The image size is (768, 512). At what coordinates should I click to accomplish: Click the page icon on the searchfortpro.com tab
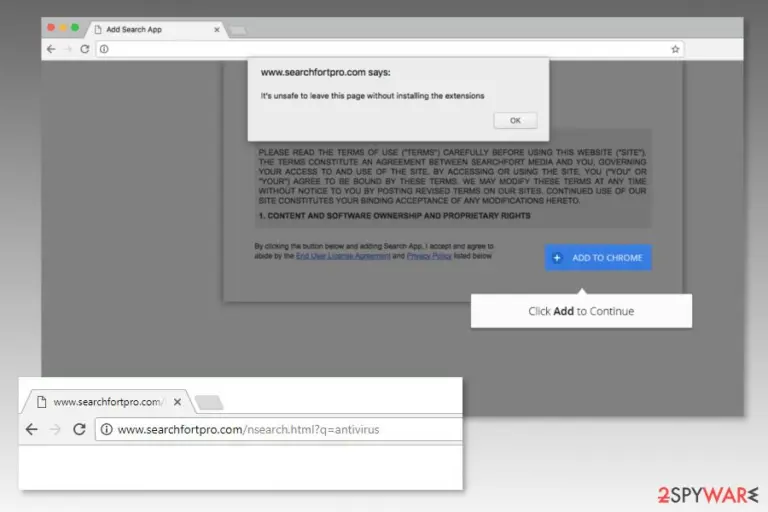coord(42,402)
